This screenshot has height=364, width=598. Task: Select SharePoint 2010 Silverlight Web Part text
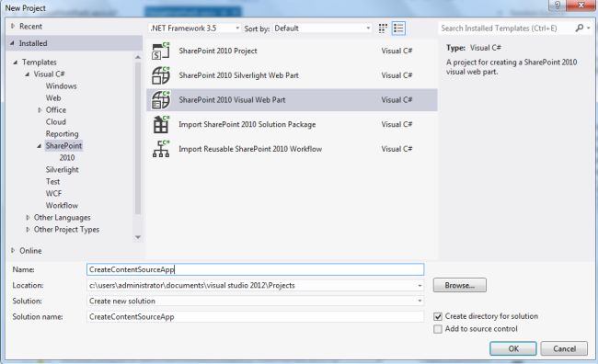(x=239, y=75)
